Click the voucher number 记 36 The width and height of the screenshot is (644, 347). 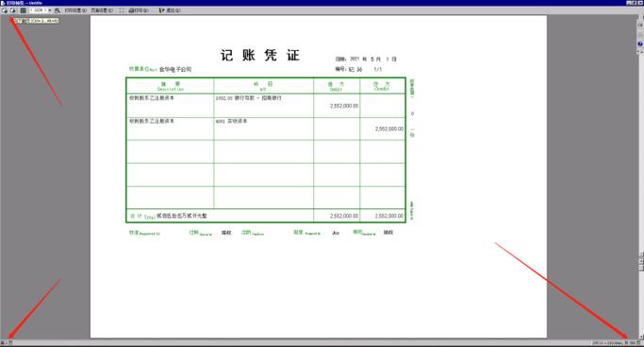click(355, 70)
